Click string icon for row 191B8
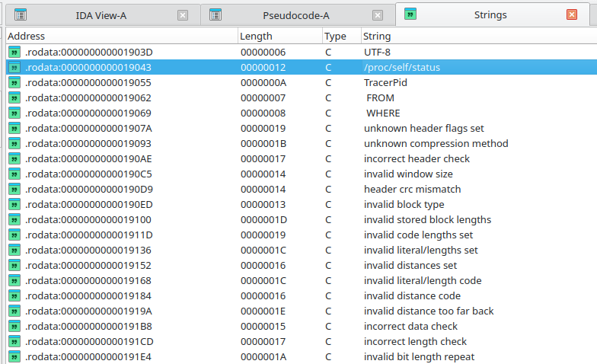 click(14, 326)
